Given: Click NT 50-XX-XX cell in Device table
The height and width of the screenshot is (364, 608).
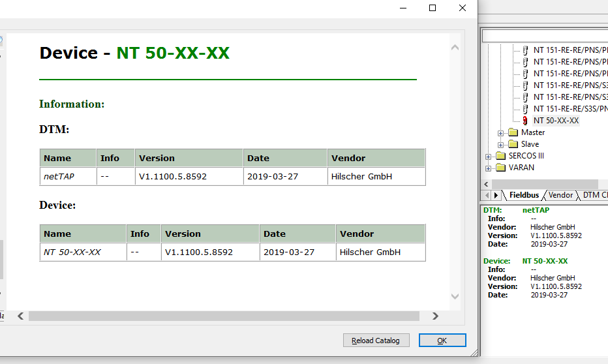Looking at the screenshot, I should (x=83, y=252).
